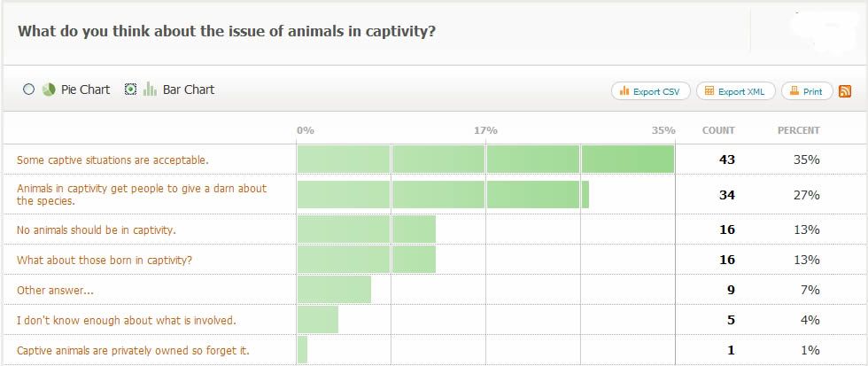
Task: Select the Bar Chart radio button
Action: point(130,90)
